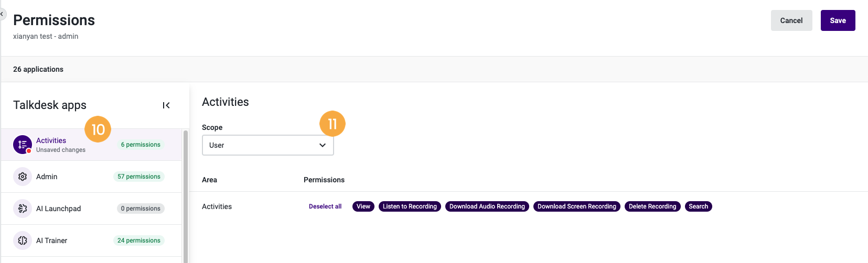Click the Scope dropdown chevron arrow
The height and width of the screenshot is (263, 868).
click(x=323, y=145)
